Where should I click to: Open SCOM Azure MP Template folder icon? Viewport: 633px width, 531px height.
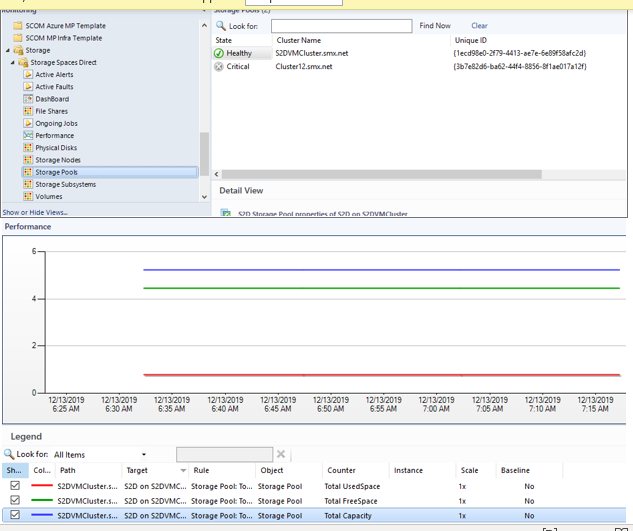(18, 26)
